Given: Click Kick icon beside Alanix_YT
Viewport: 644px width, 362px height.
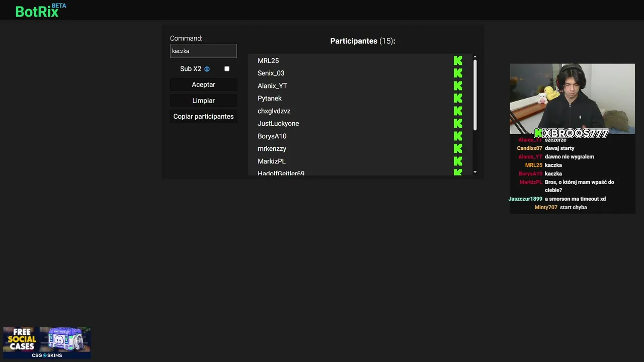Looking at the screenshot, I should tap(458, 86).
